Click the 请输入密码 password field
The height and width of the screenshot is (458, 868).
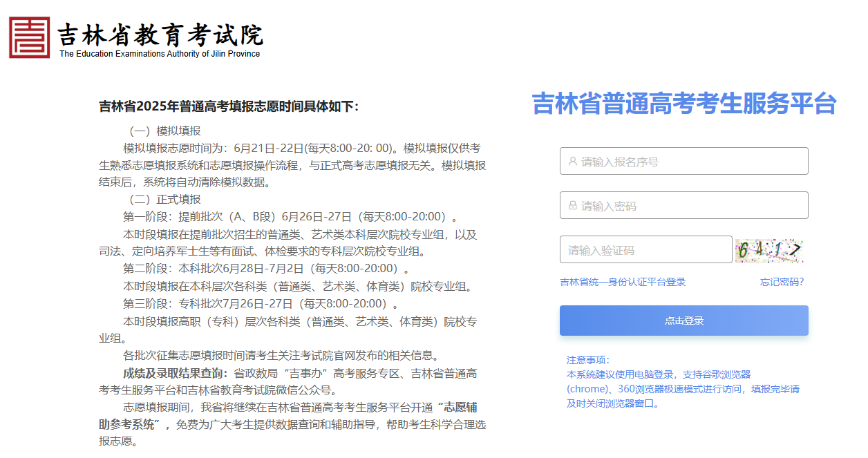click(x=683, y=205)
